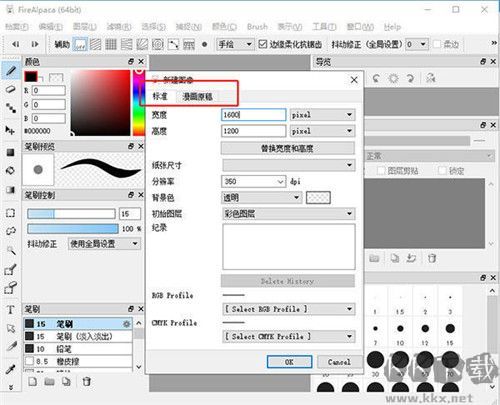This screenshot has width=500, height=405.
Task: Select the Move tool in left toolbar
Action: click(11, 130)
